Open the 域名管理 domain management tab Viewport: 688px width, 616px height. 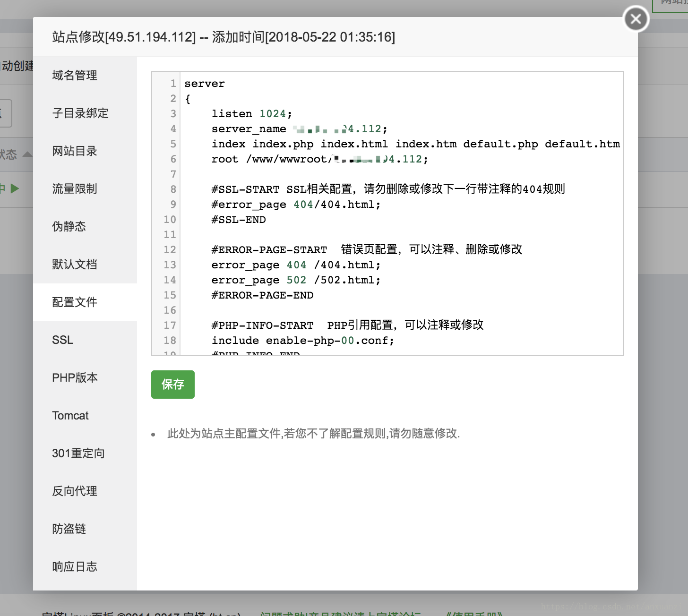click(x=75, y=76)
